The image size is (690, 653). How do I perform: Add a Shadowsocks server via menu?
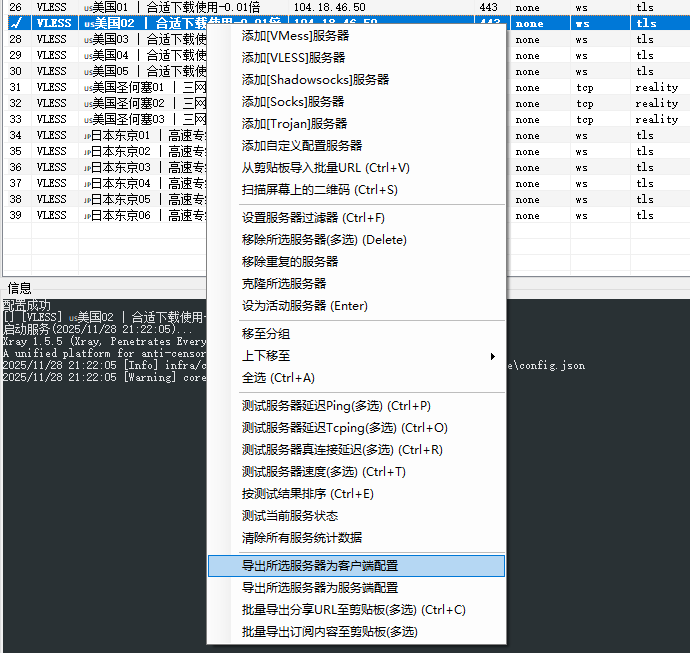[x=315, y=79]
